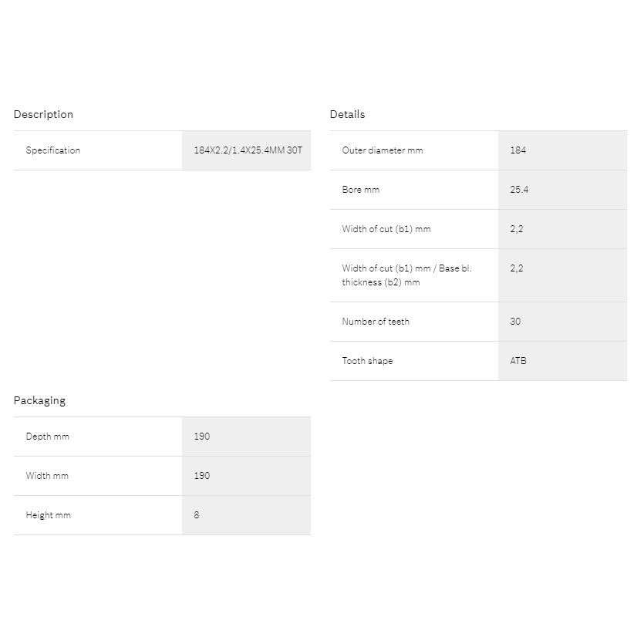Click the Details section heading
This screenshot has width=644, height=644.
[x=347, y=114]
